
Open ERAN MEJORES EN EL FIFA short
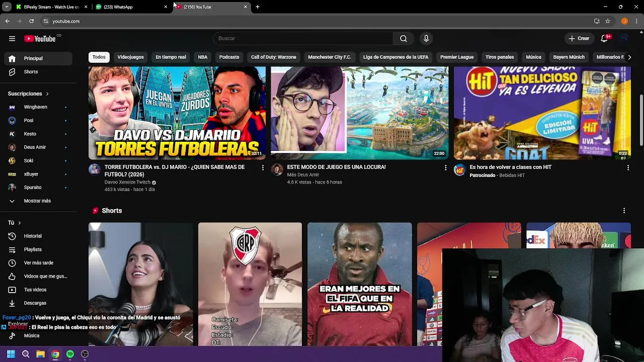pos(360,285)
